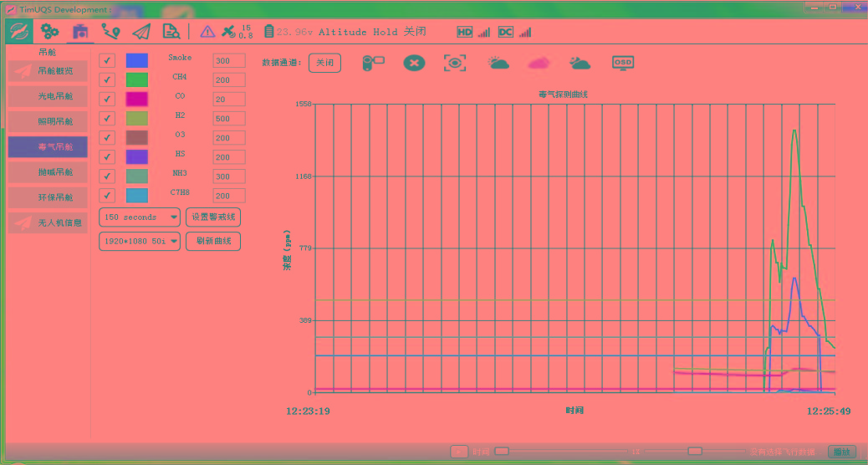Click the CO threshold field showing 20
Image resolution: width=868 pixels, height=465 pixels.
coord(229,99)
